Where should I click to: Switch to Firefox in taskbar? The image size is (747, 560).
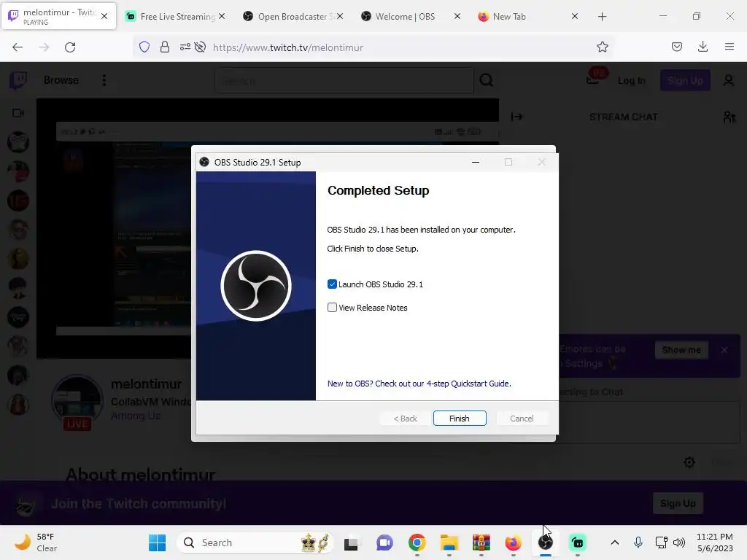click(513, 542)
